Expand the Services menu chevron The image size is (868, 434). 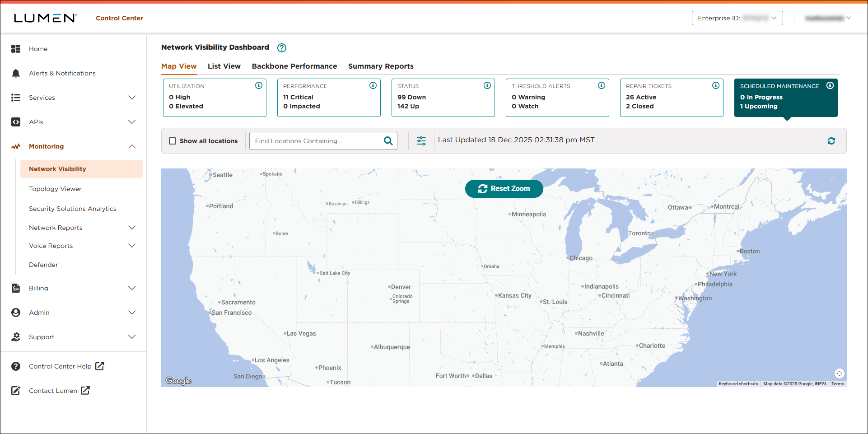131,98
